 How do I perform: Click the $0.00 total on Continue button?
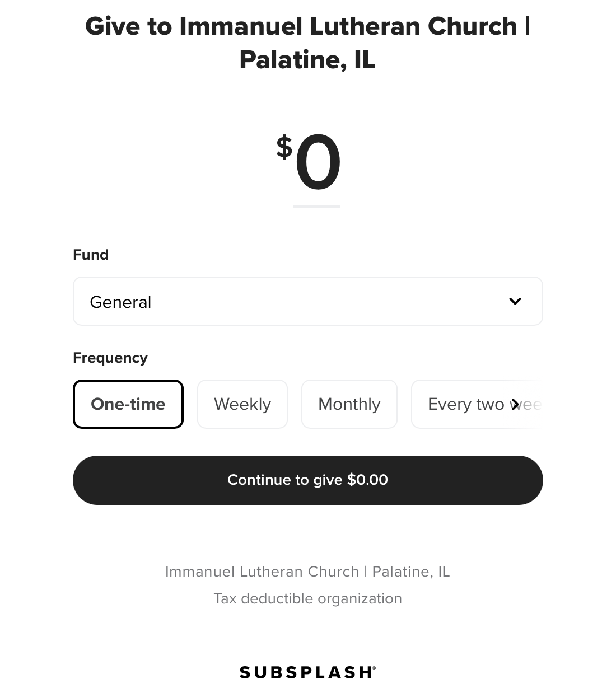click(x=367, y=480)
